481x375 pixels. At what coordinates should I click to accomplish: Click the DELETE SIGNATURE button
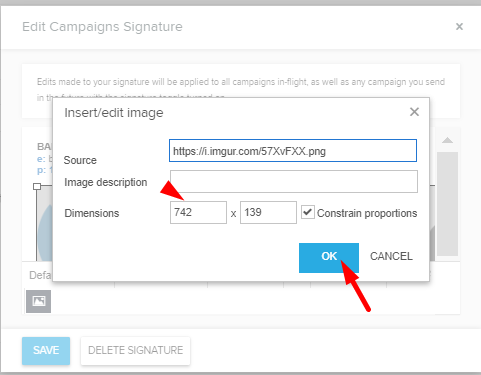[135, 351]
